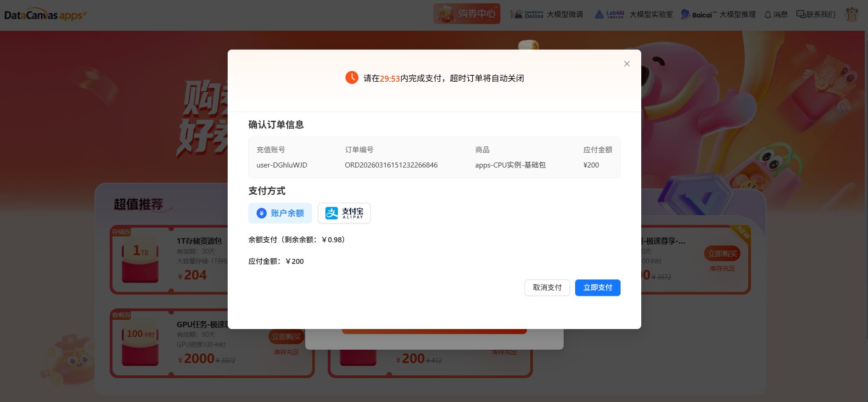The image size is (868, 402).
Task: Close the payment dialog with X
Action: pos(627,64)
